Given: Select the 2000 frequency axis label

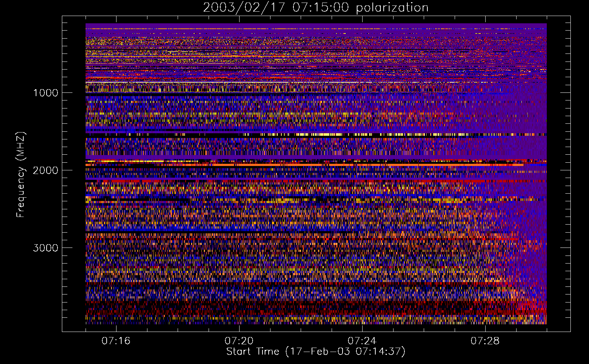Looking at the screenshot, I should point(46,170).
